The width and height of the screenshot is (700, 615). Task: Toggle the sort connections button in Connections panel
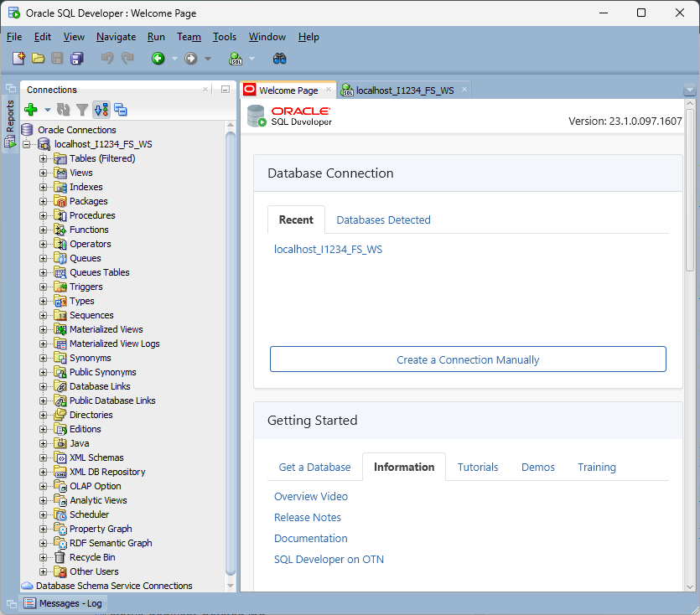click(101, 109)
